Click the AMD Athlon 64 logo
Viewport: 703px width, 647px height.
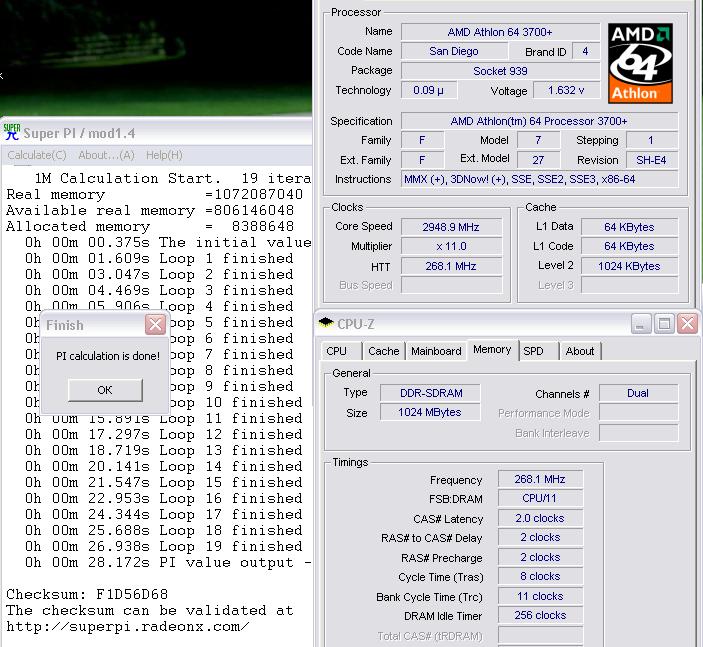pyautogui.click(x=640, y=63)
